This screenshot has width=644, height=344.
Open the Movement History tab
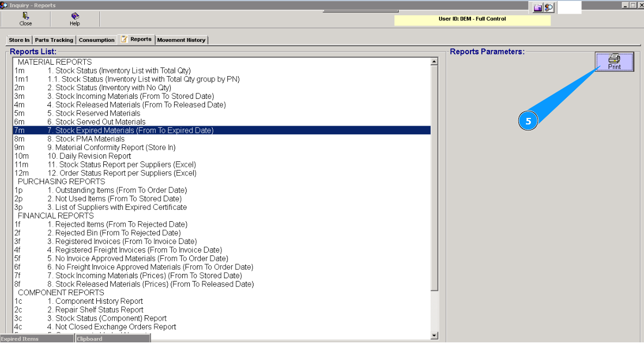[x=181, y=40]
